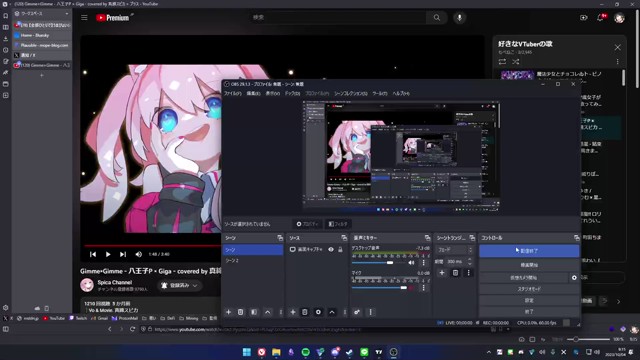The height and width of the screenshot is (360, 640).
Task: Open the File menu in OBS
Action: 233,93
